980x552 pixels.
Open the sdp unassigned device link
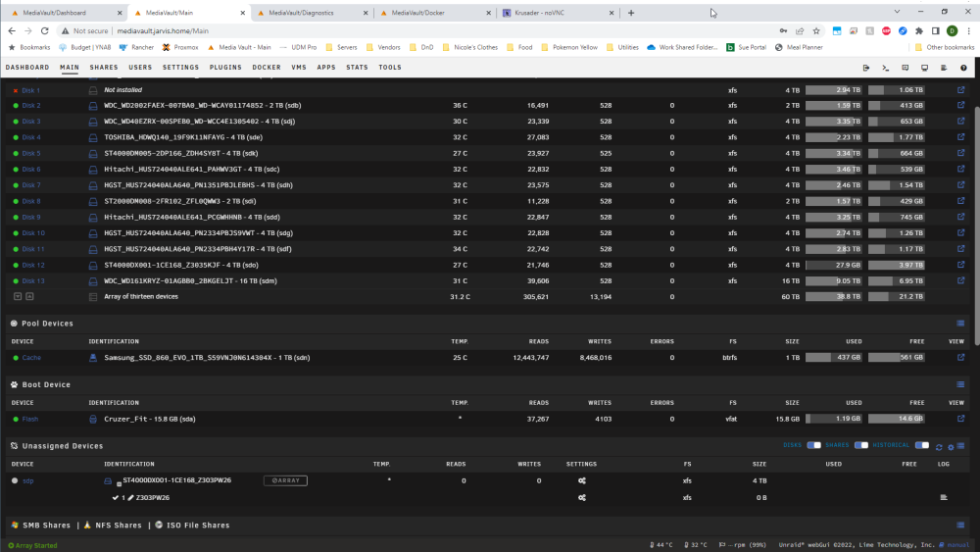click(28, 480)
